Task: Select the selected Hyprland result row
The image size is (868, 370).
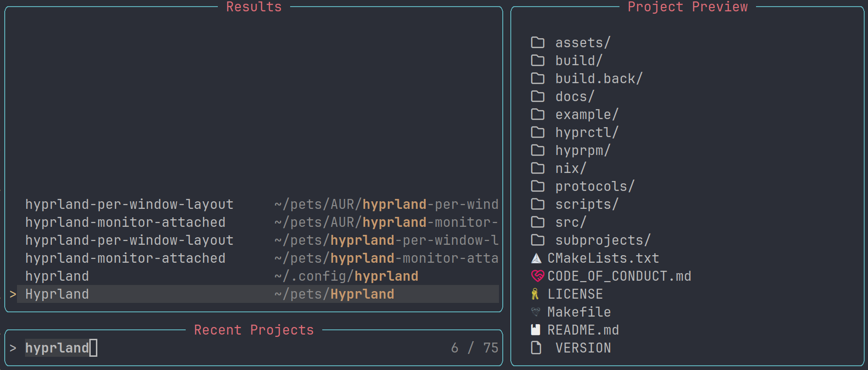Action: 258,294
